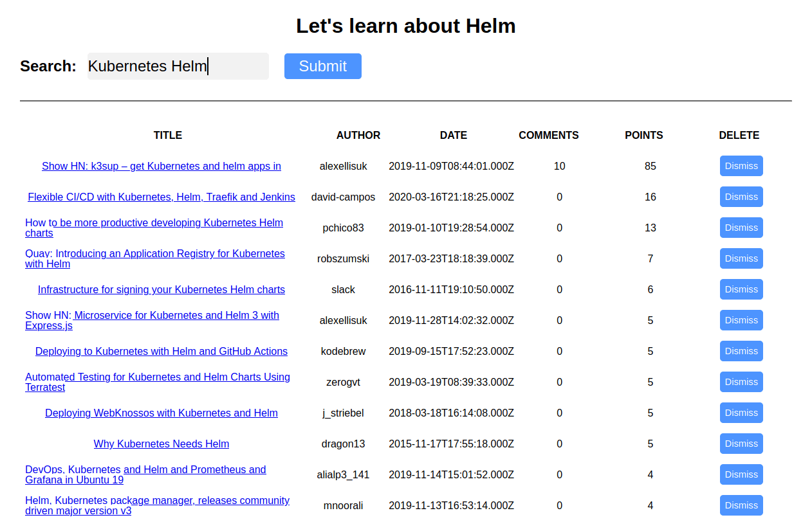Dismiss the dragon13 article row
The width and height of the screenshot is (812, 522).
[x=741, y=444]
